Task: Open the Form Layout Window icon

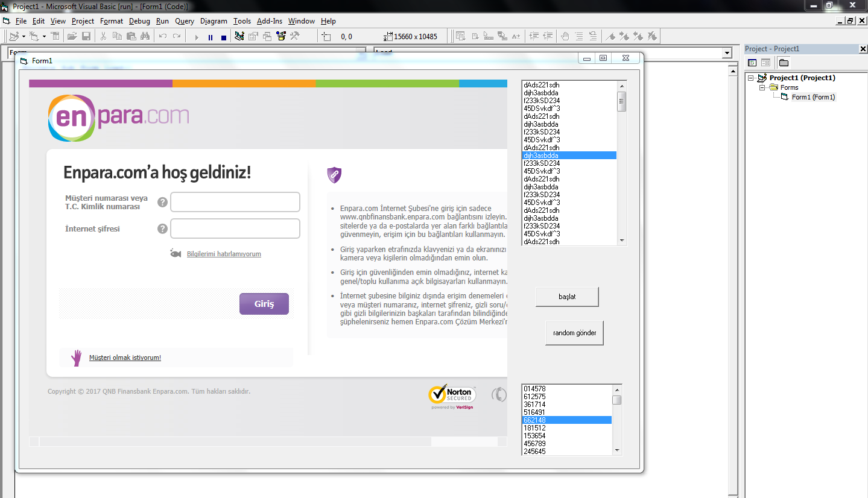Action: [267, 36]
